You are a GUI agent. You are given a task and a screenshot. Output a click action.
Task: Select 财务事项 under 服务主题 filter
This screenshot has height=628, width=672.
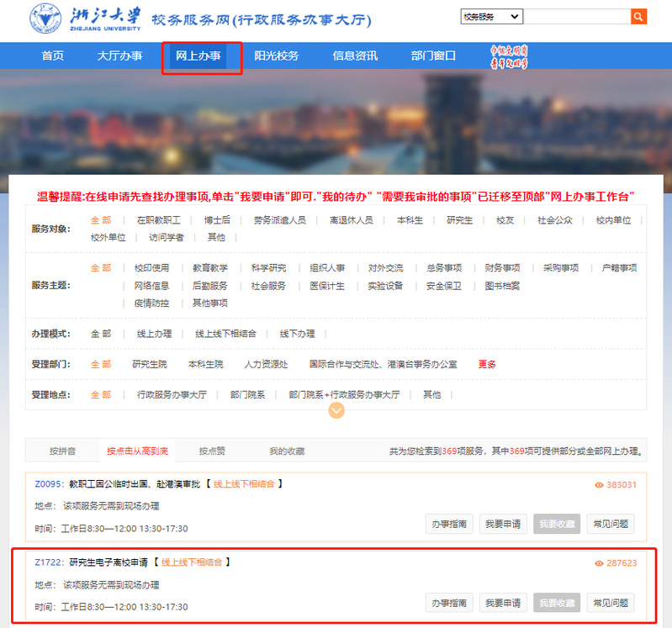502,268
